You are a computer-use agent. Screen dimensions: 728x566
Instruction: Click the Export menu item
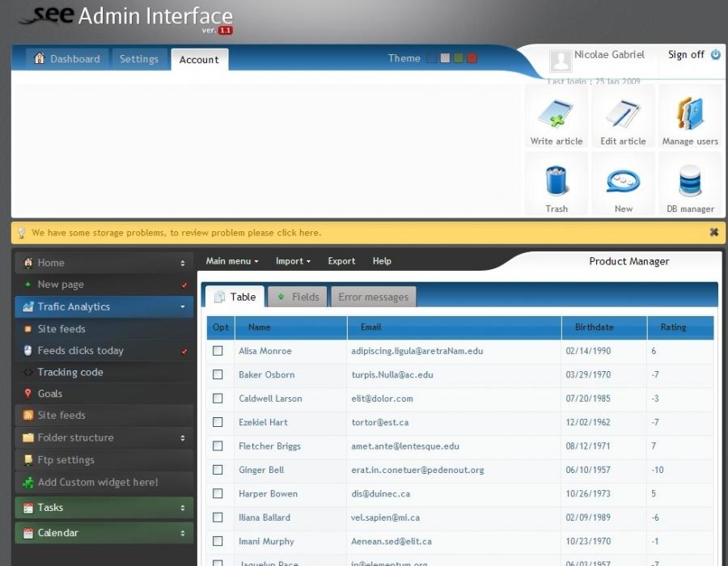pyautogui.click(x=341, y=261)
